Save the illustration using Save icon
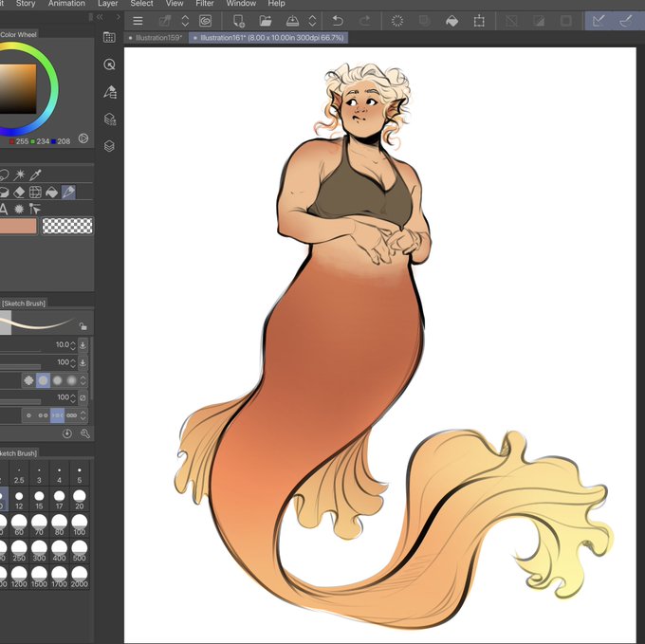645x644 pixels. (x=292, y=21)
